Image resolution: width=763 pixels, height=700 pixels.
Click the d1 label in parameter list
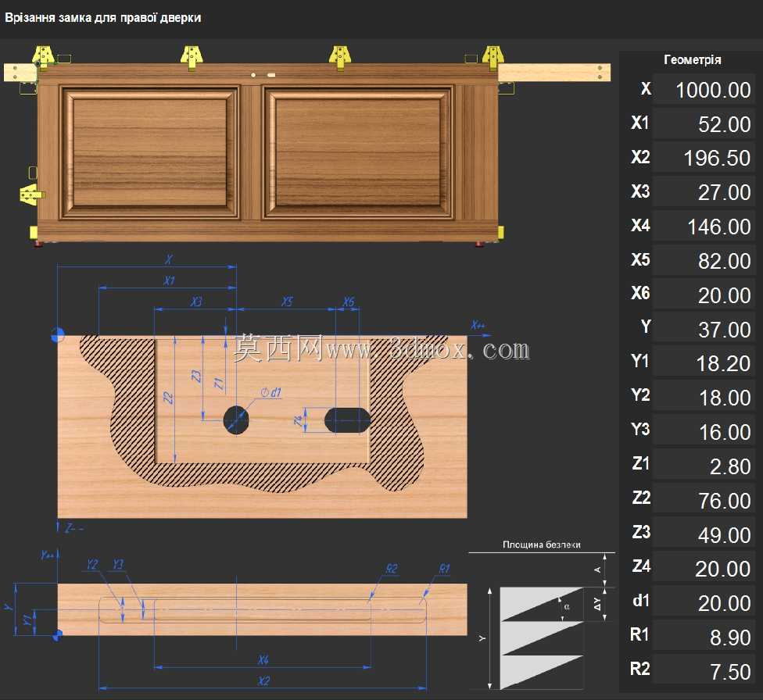coord(641,600)
